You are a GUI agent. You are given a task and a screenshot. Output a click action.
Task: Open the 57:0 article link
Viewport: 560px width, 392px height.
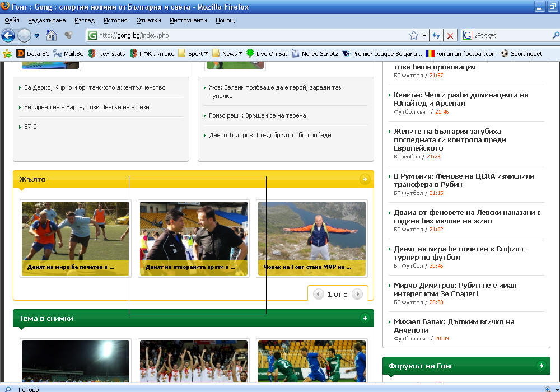[30, 127]
